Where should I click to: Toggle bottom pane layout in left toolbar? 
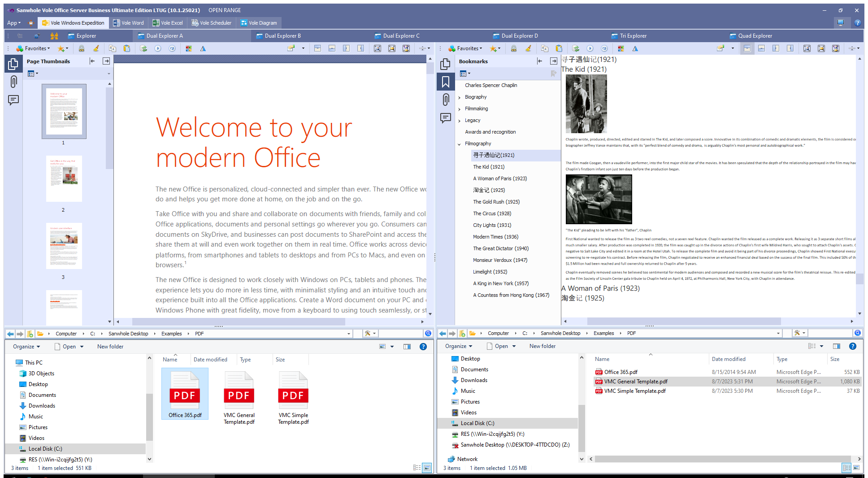332,48
